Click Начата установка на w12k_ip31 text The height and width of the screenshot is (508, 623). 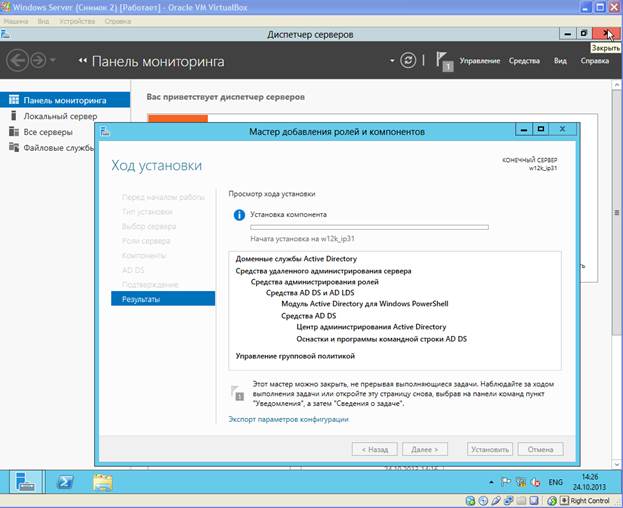tap(302, 239)
